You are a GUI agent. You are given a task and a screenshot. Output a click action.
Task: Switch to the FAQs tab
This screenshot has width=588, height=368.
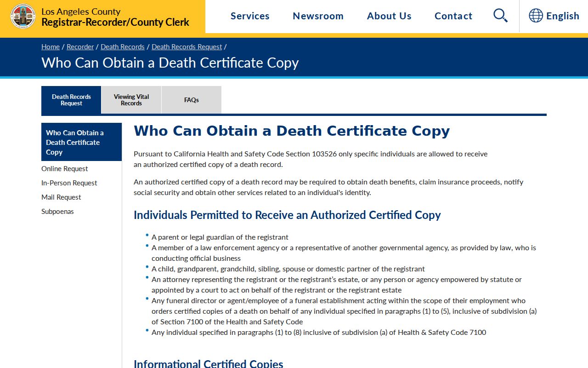click(x=192, y=100)
